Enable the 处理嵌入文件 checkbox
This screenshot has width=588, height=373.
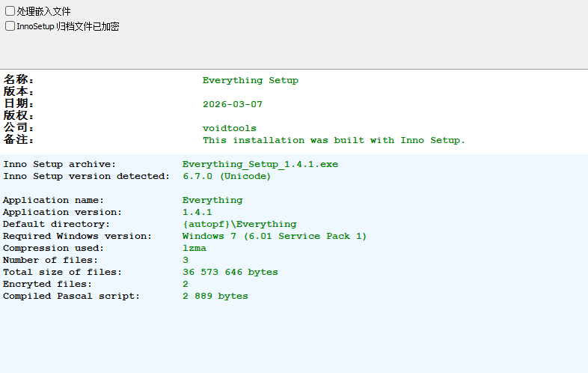coord(10,11)
